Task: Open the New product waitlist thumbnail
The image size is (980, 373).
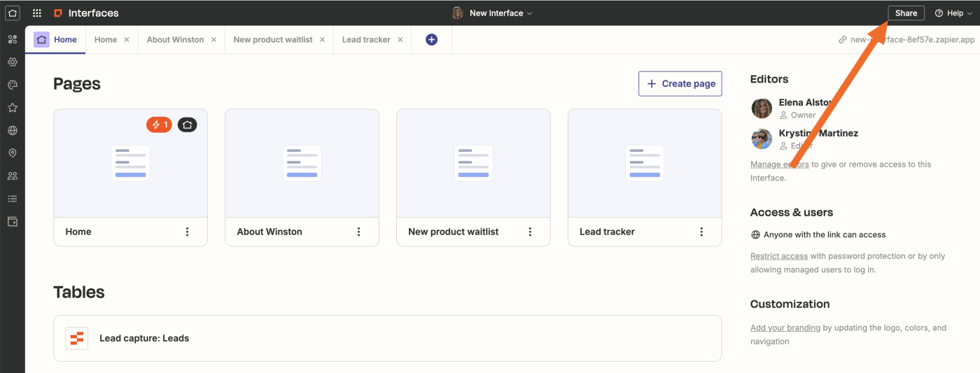Action: [x=473, y=163]
